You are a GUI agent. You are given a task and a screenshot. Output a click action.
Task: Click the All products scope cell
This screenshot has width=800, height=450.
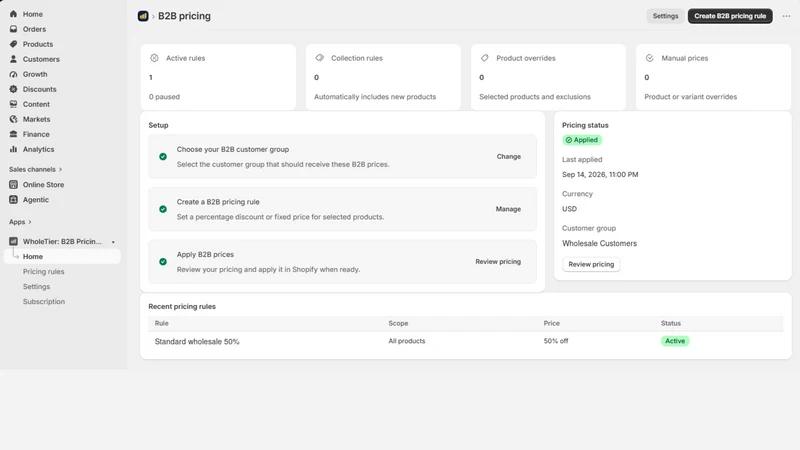(x=407, y=341)
